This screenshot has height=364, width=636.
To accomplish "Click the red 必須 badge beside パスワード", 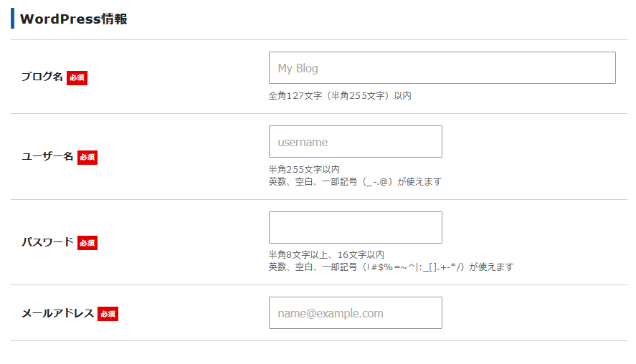I will (x=87, y=243).
